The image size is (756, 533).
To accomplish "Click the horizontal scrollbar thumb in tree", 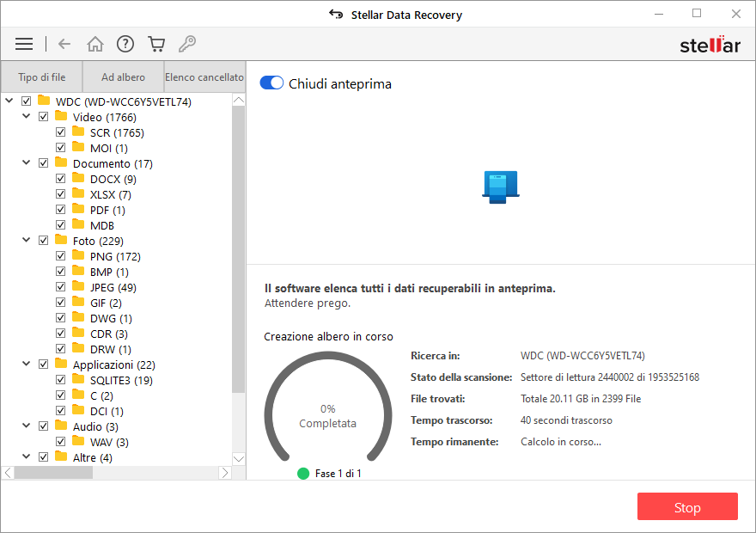I will coord(53,473).
